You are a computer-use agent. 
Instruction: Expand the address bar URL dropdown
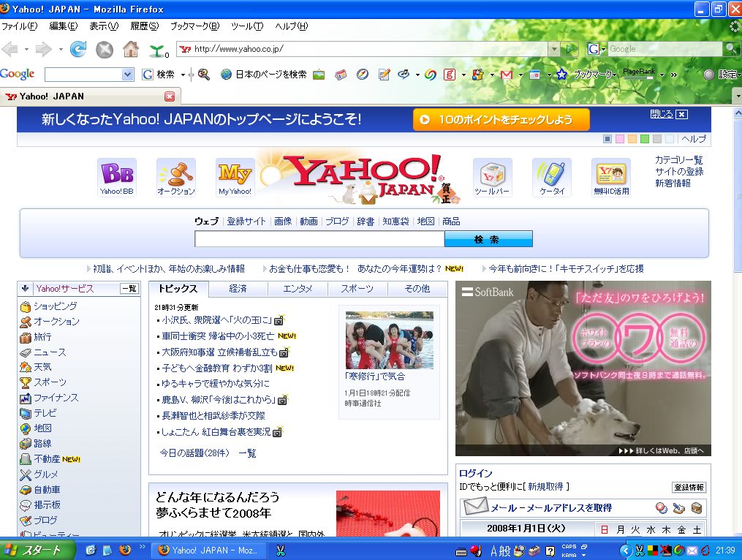(554, 49)
